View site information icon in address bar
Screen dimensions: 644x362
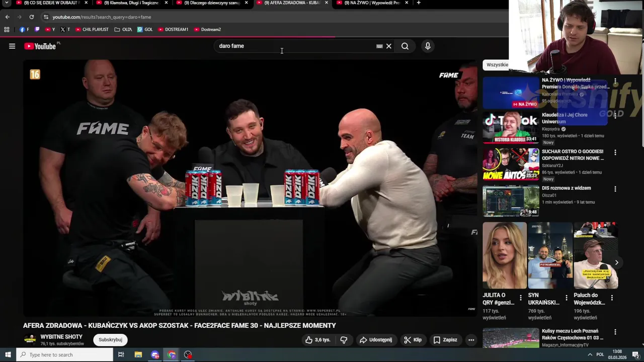(46, 17)
